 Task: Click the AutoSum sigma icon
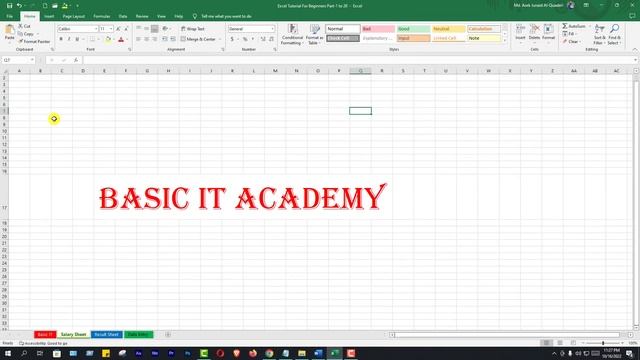(x=565, y=26)
